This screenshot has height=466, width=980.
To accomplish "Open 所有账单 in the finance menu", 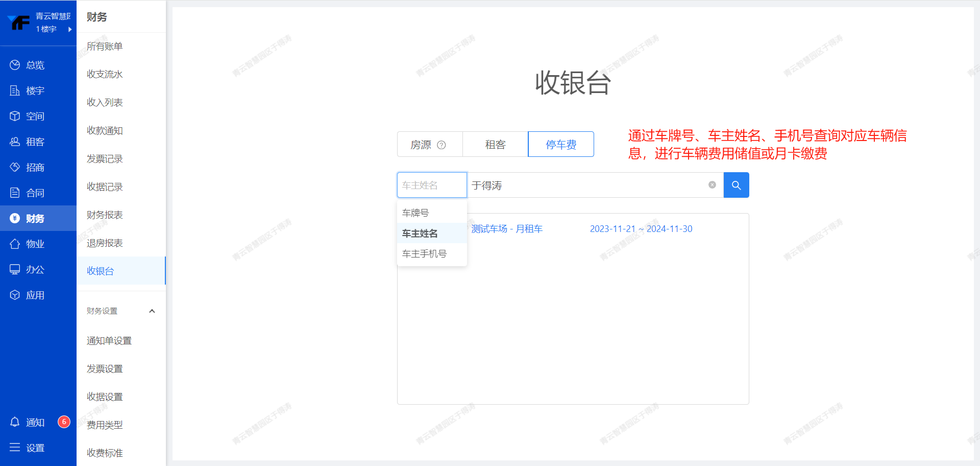I will (x=105, y=46).
